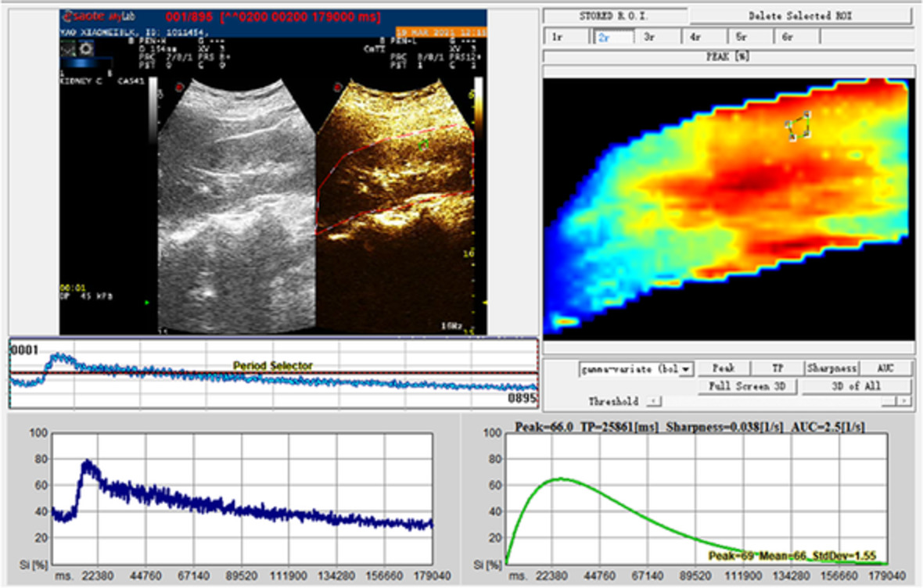Click the Threshold scrollbar right arrow
This screenshot has width=923, height=588.
tap(904, 401)
